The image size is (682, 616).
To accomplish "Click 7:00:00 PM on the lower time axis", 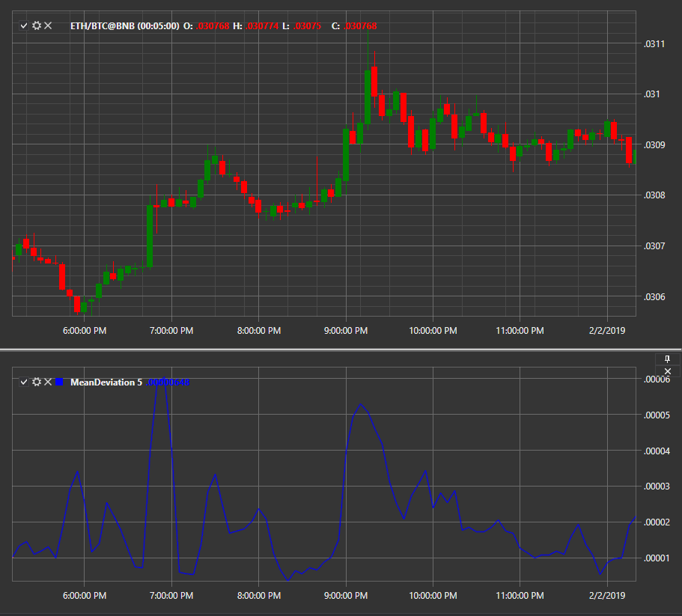I will point(171,596).
